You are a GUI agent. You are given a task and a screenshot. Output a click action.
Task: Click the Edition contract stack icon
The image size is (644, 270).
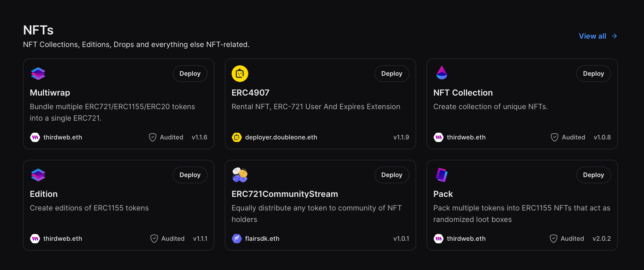pos(38,175)
